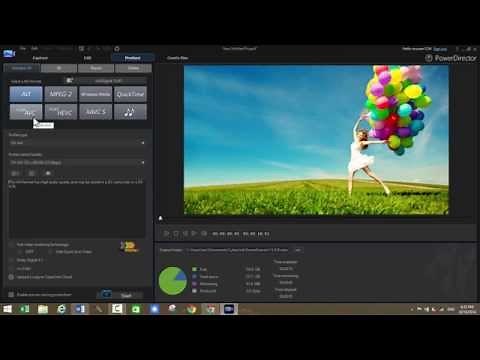
Task: Open the File menu
Action: 23,48
